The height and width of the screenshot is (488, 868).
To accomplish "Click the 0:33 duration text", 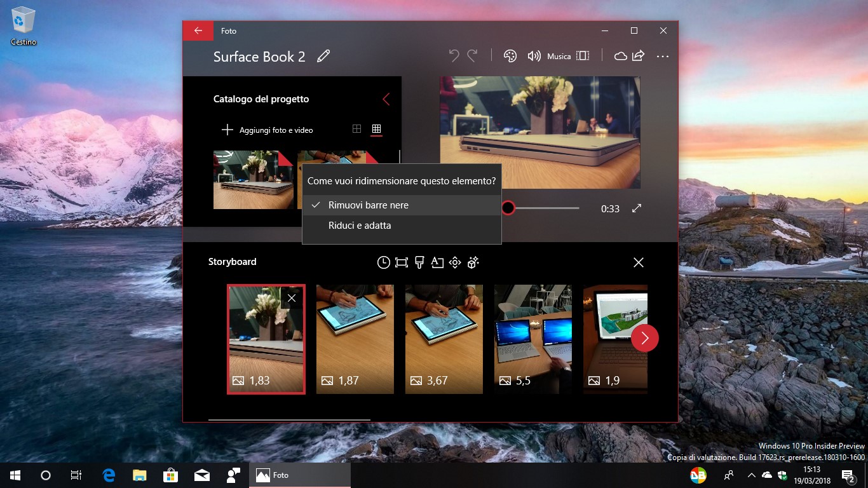I will (610, 208).
